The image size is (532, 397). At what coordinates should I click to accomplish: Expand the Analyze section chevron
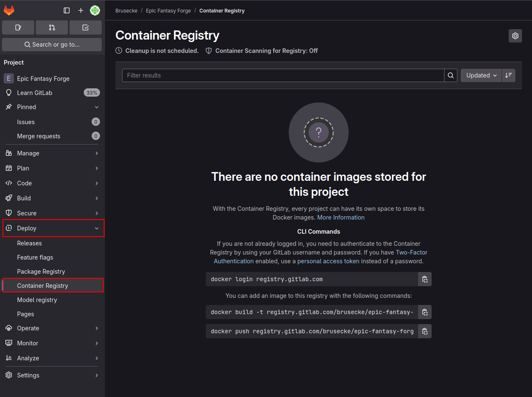point(97,358)
